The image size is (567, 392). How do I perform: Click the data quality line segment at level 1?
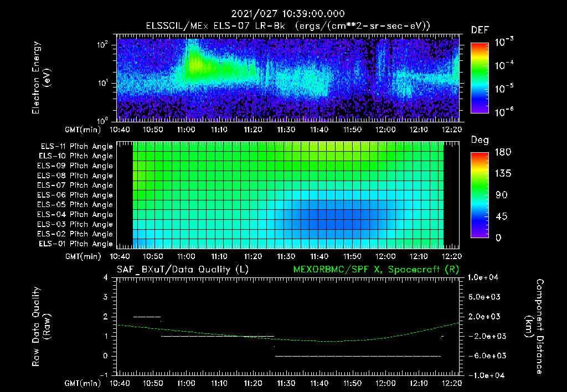[218, 336]
